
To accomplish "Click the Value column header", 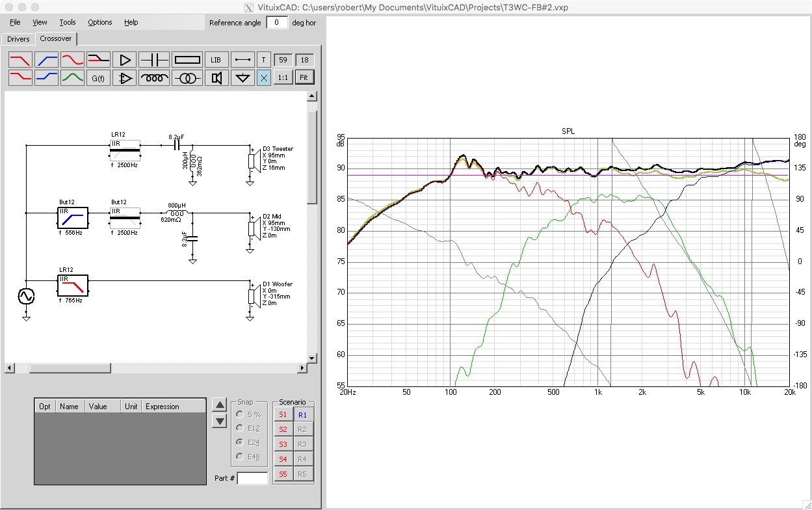I will [x=103, y=406].
